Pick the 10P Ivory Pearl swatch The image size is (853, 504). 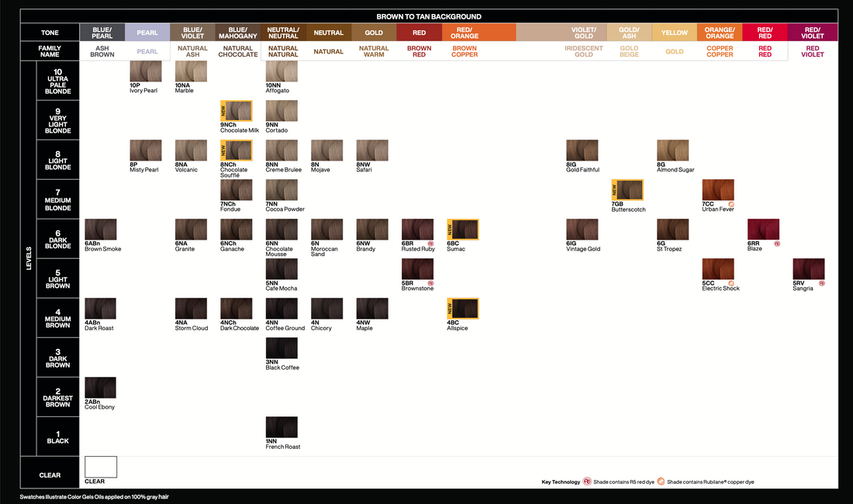pos(145,71)
